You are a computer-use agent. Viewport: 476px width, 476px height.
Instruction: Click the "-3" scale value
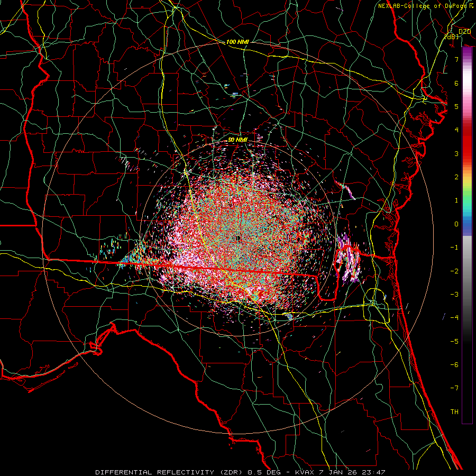point(454,295)
